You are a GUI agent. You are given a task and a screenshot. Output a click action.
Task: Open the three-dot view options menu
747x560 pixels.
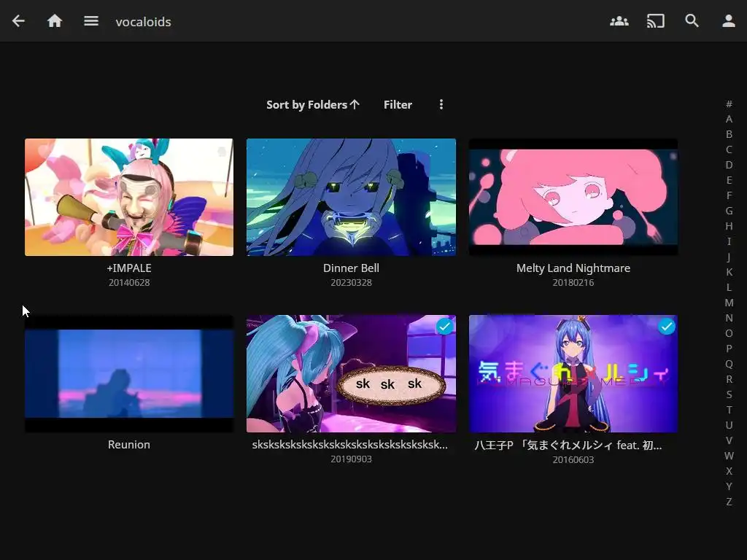[441, 104]
